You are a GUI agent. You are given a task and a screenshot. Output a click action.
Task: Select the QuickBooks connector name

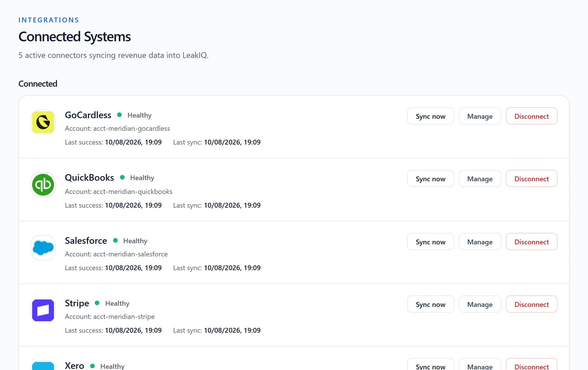(x=90, y=178)
